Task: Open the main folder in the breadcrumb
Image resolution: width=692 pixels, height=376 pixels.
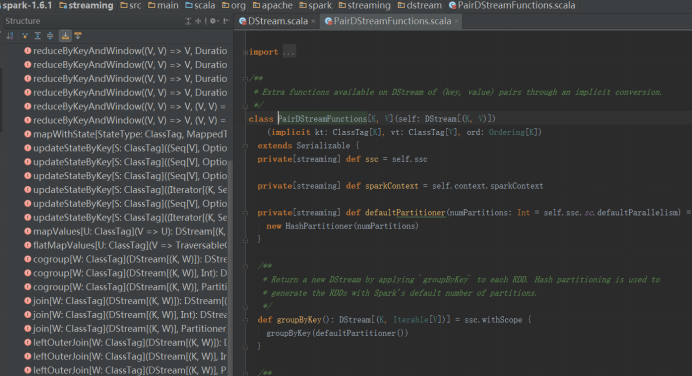Action: (163, 5)
